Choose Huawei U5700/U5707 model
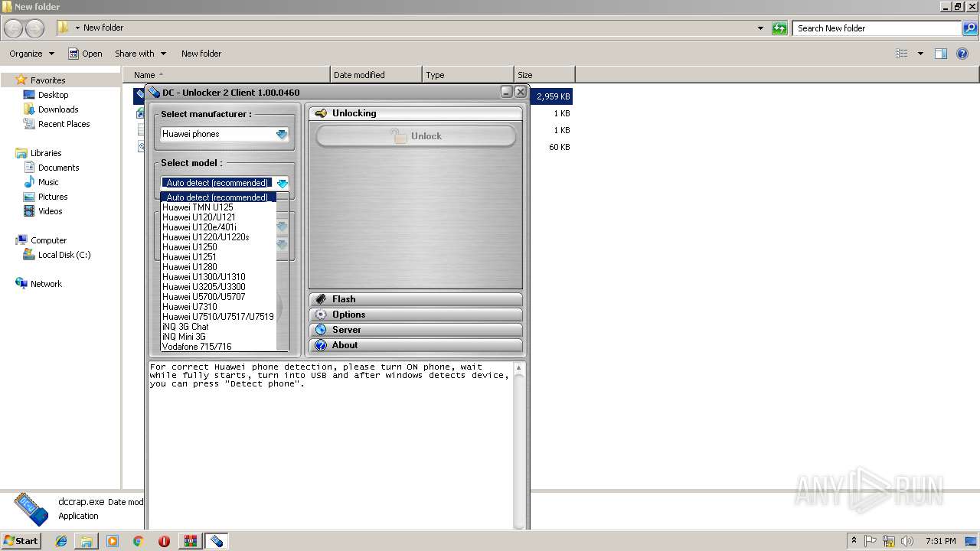This screenshot has height=551, width=980. point(218,297)
